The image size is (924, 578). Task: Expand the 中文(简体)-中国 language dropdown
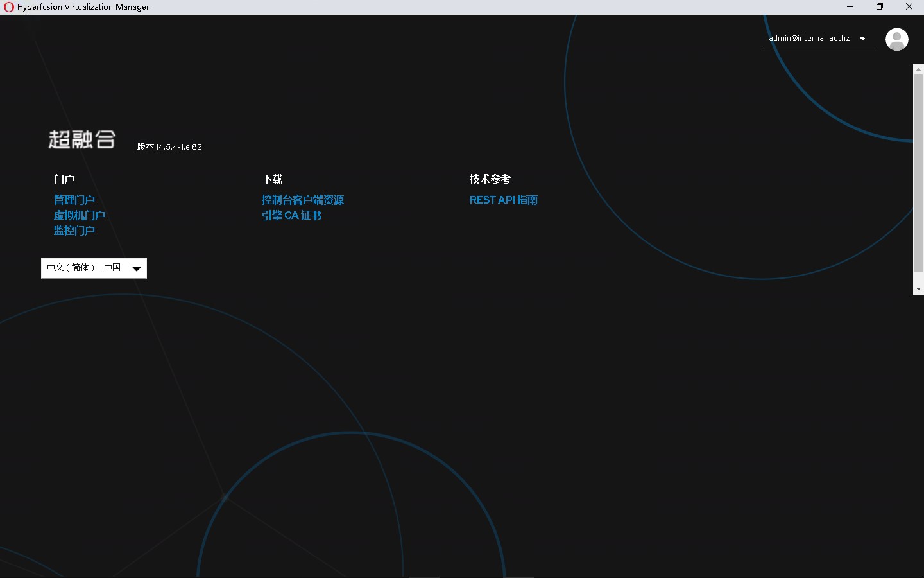pyautogui.click(x=94, y=268)
